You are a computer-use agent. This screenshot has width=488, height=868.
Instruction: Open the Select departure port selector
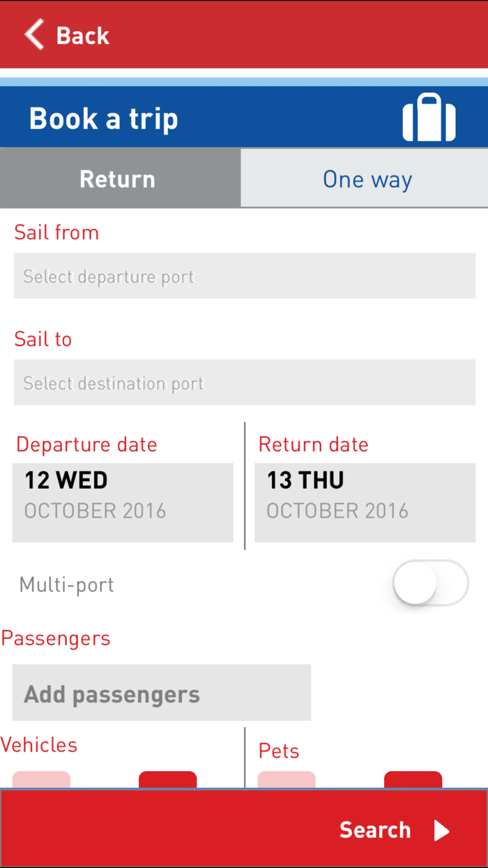(244, 276)
